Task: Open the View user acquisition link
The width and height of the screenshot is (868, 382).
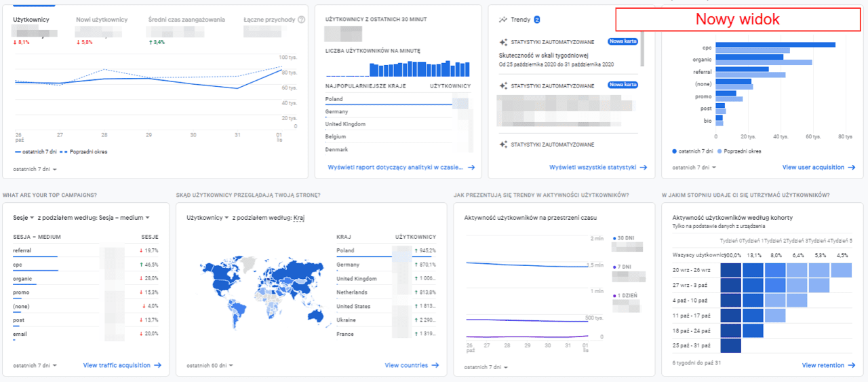Action: click(x=818, y=167)
